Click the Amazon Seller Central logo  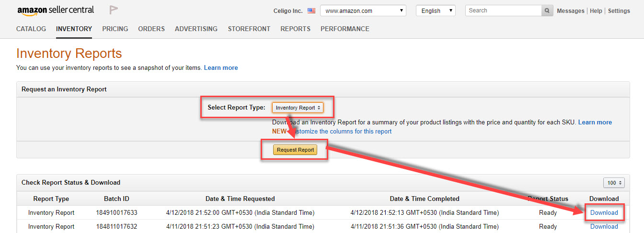[56, 11]
